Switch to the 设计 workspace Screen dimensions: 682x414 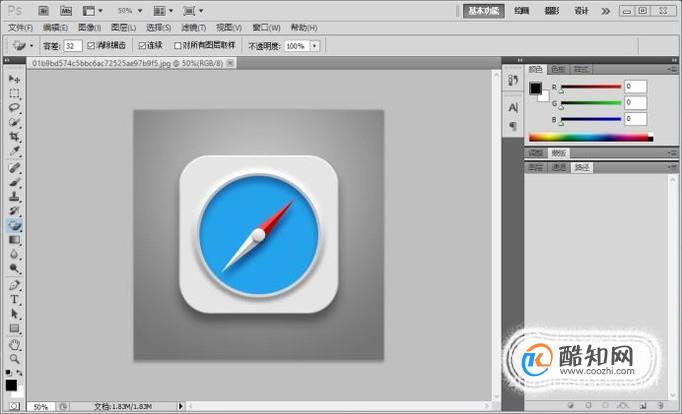pos(582,11)
